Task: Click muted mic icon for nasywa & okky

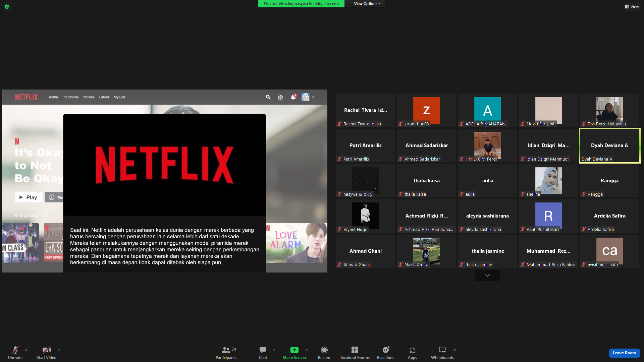Action: click(x=339, y=194)
